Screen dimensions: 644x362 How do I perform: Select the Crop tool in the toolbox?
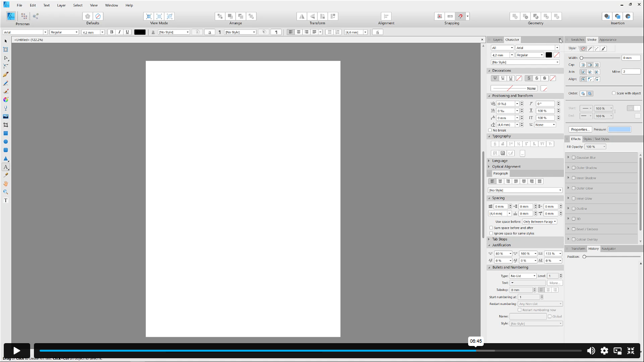[6, 125]
